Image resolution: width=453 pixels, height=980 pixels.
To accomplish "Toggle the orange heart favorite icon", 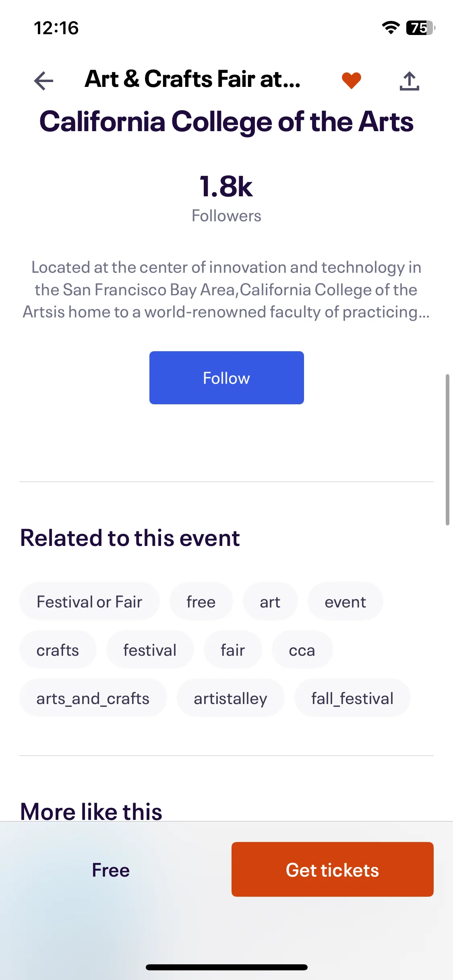I will (352, 80).
